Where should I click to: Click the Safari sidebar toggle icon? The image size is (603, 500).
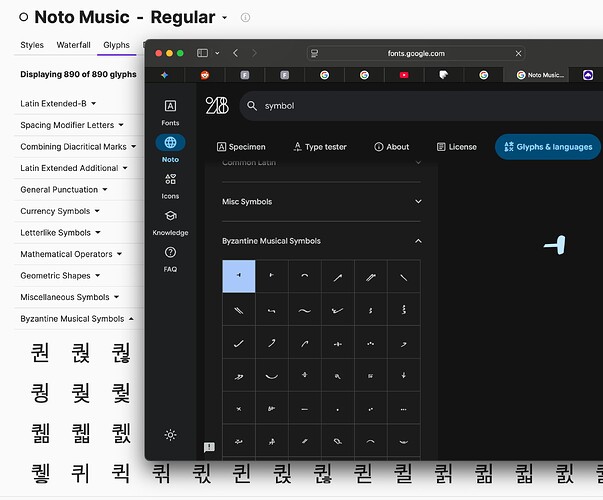coord(205,52)
